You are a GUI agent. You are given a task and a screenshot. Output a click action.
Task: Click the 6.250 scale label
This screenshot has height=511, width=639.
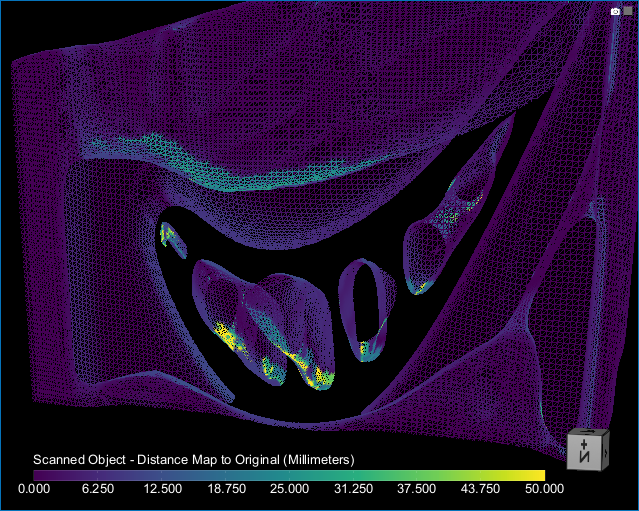[98, 489]
